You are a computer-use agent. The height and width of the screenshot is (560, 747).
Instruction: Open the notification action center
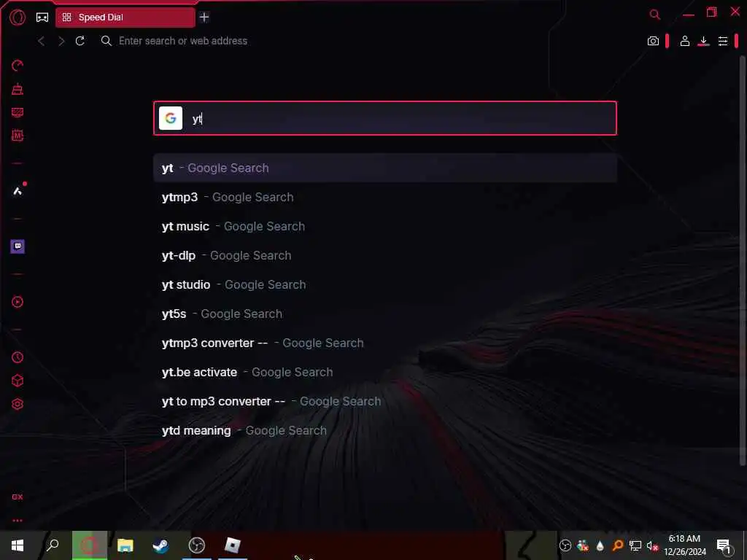724,545
